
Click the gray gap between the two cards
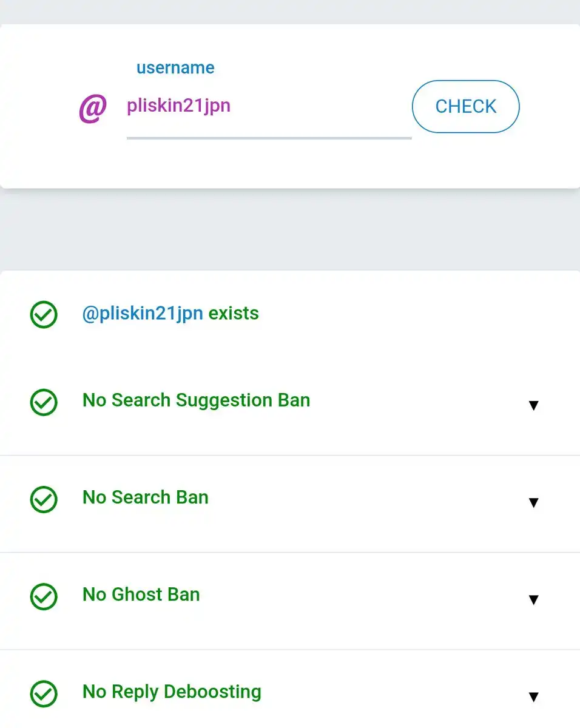point(290,229)
